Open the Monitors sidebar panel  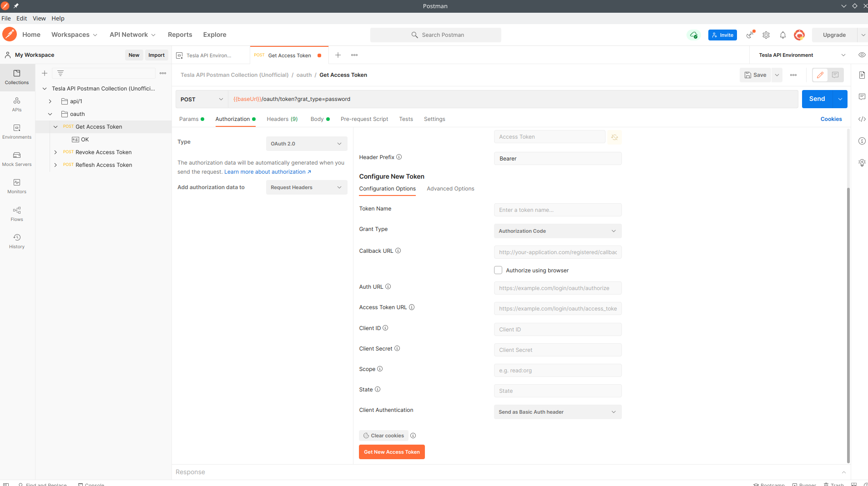(17, 186)
